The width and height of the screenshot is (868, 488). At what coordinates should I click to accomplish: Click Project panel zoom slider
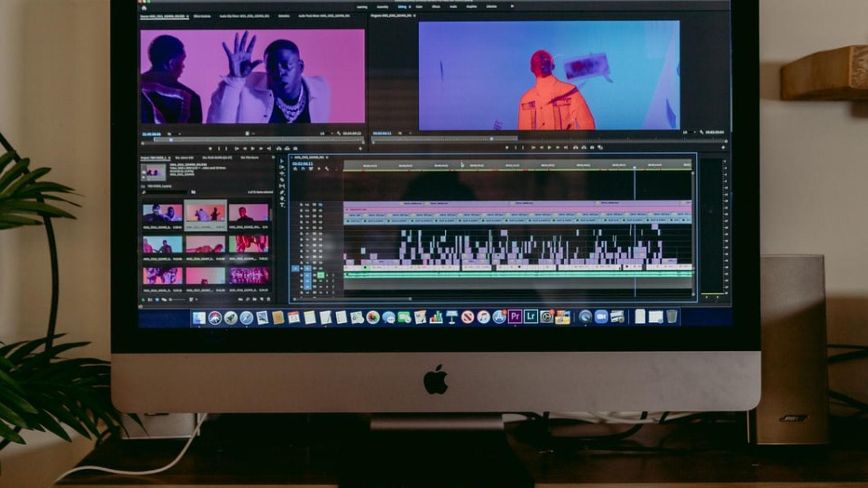(x=178, y=299)
